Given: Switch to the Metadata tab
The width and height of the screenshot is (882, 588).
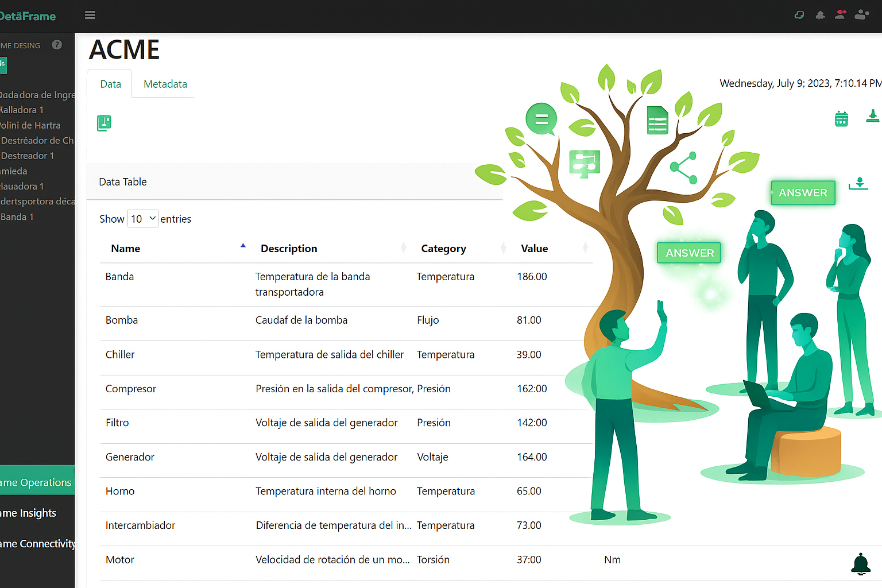Looking at the screenshot, I should [165, 84].
